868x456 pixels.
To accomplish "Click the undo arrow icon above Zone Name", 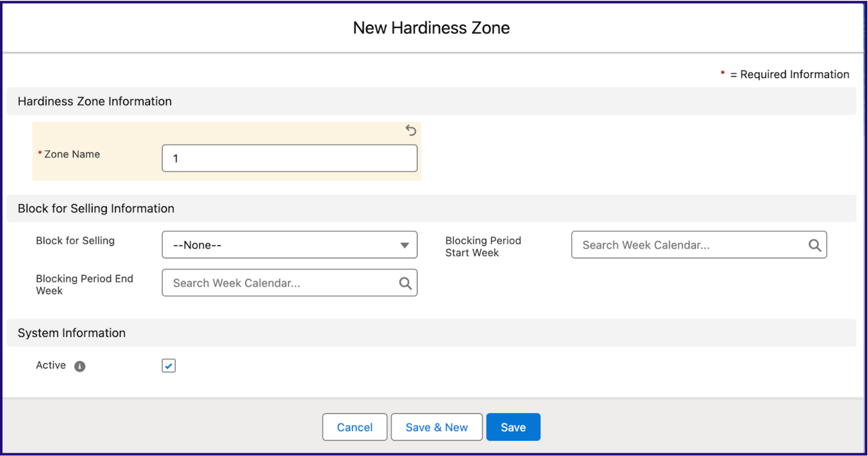I will click(x=411, y=130).
